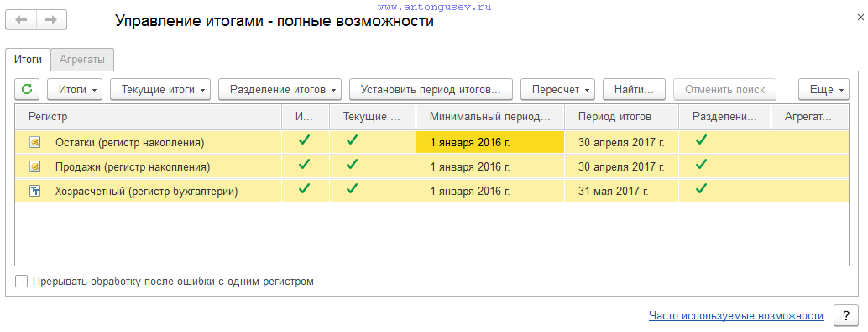The width and height of the screenshot is (868, 332).
Task: Click 30 апреля 2017 г. cell in Продажи row
Action: click(622, 166)
